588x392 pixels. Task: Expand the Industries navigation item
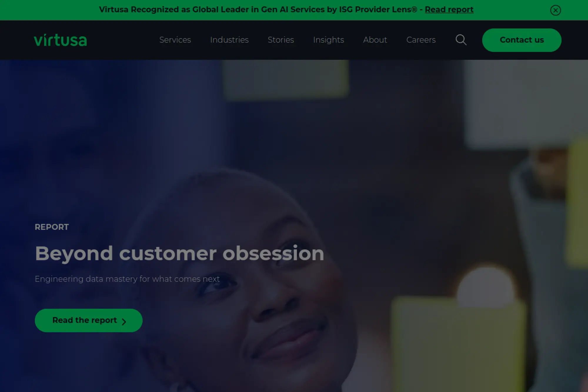229,40
